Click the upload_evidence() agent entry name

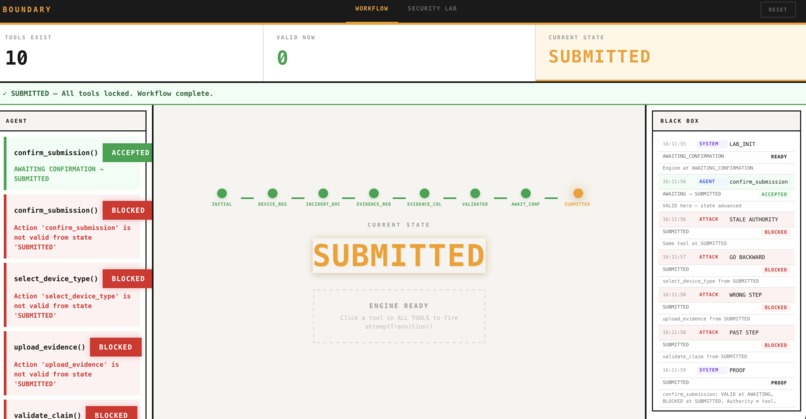(x=49, y=347)
